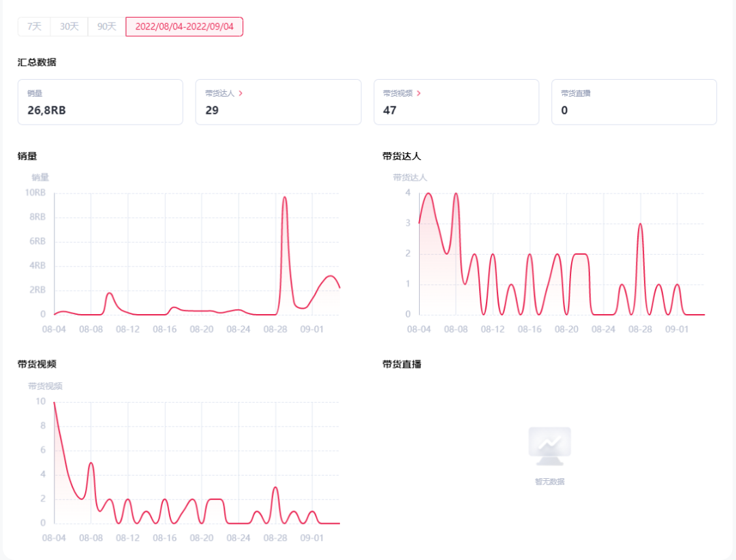Click the 08-10 small bump in 销量 chart

(x=109, y=294)
